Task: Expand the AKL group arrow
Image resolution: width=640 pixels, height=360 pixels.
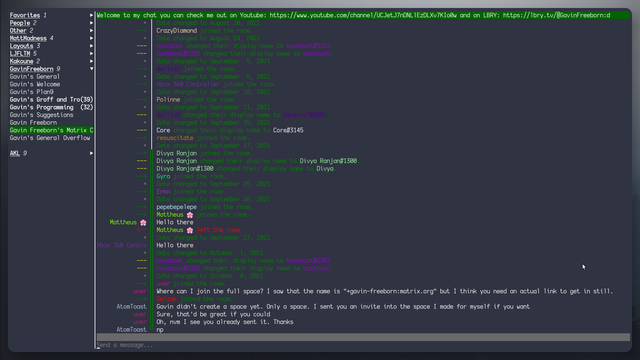Action: 91,153
